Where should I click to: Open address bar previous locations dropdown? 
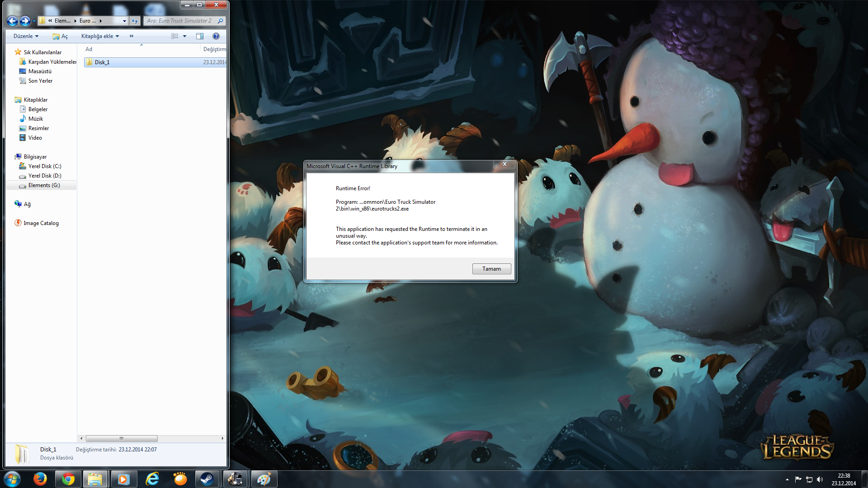124,21
